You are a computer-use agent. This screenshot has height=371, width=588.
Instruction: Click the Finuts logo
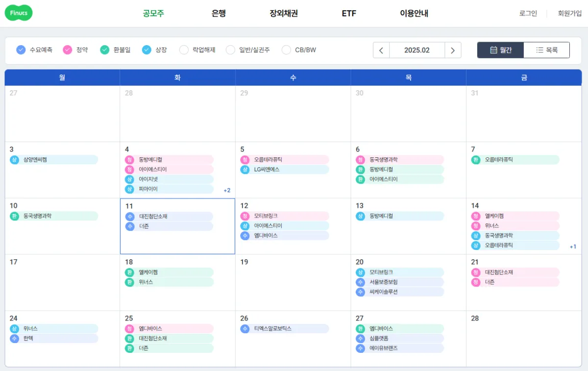19,13
